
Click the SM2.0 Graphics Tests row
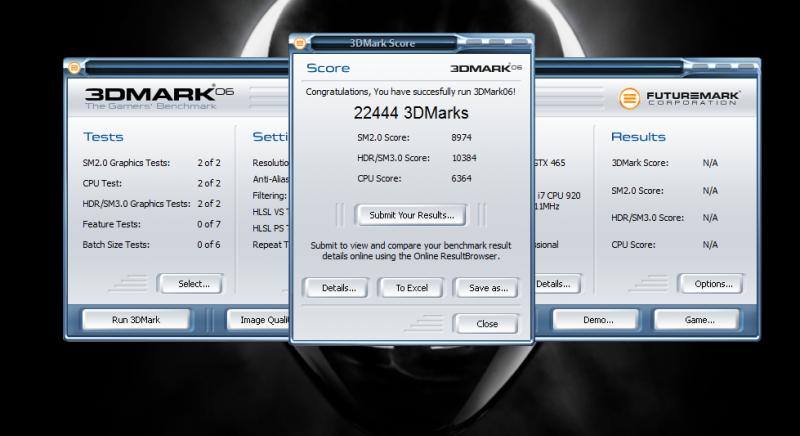(x=152, y=163)
